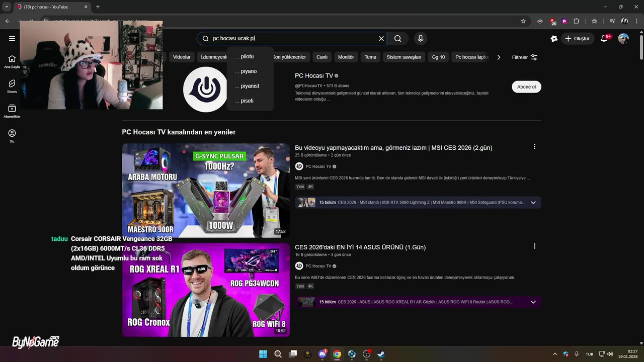Open options menu for ASUS ÜRÜNÜ video
Screen dimensions: 644x362
[534, 246]
